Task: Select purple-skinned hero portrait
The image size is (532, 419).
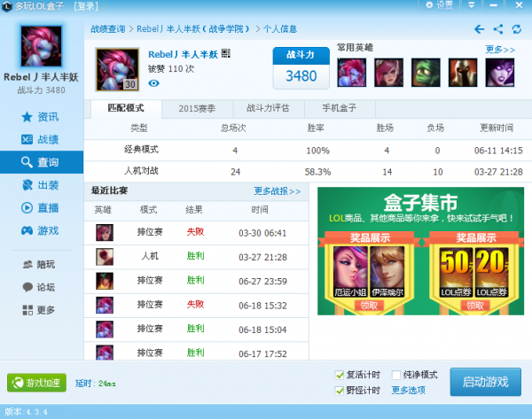Action: 500,73
